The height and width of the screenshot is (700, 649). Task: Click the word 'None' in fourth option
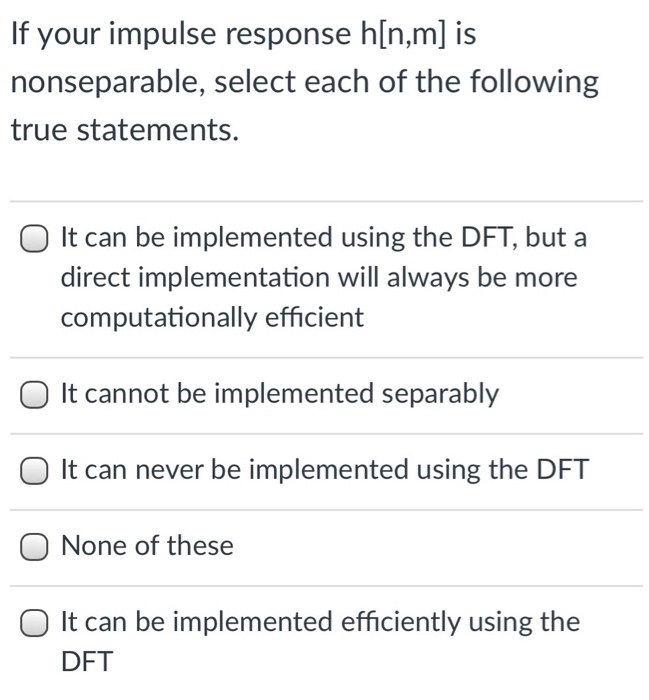tap(93, 546)
